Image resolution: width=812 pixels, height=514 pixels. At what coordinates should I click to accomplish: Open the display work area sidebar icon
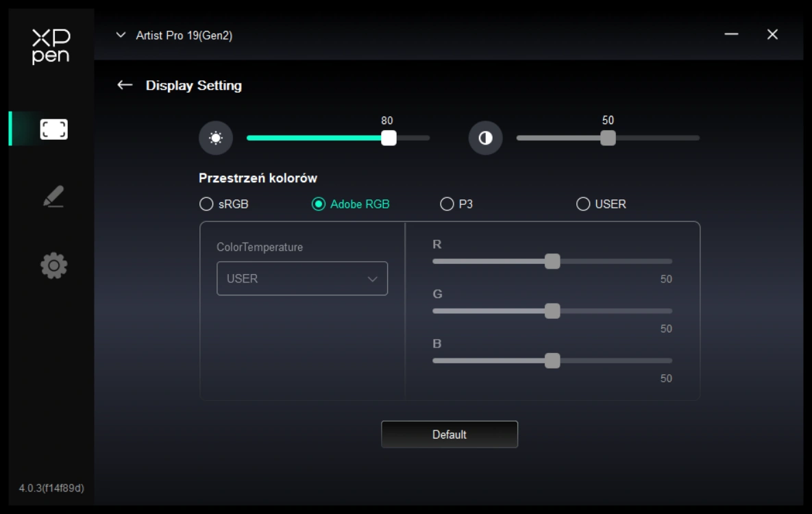[x=53, y=130]
